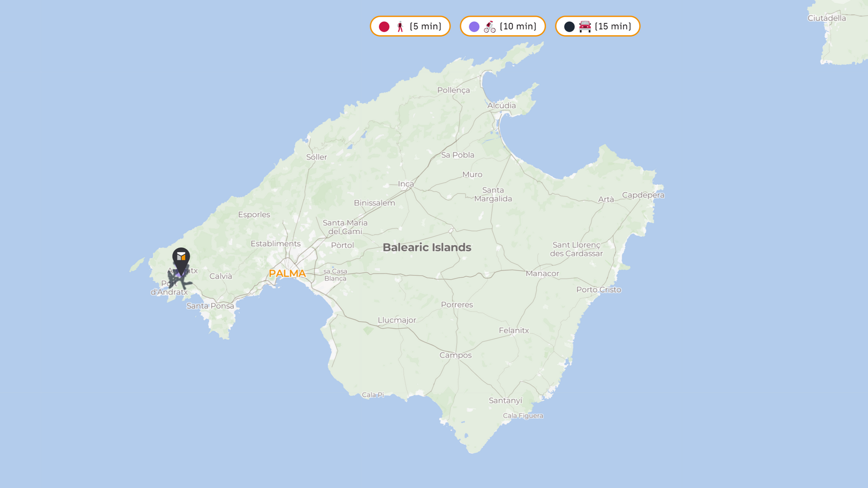Image resolution: width=868 pixels, height=488 pixels.
Task: Click the cyclist icon in the legend
Action: point(490,27)
